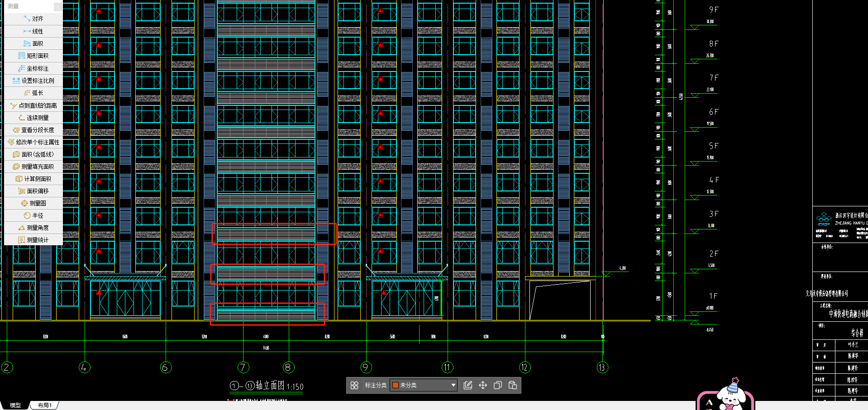Click 查看分段长度 menu entry
This screenshot has width=868, height=410.
coord(33,130)
